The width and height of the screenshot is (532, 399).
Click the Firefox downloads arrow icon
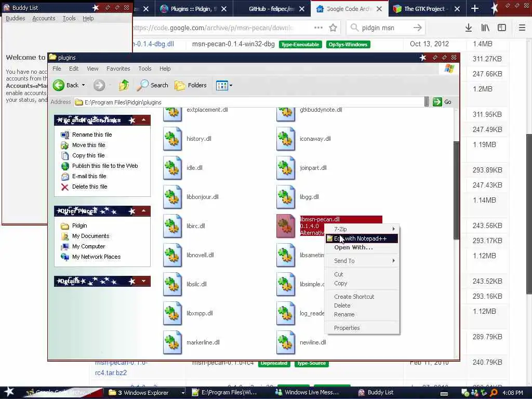pyautogui.click(x=469, y=28)
